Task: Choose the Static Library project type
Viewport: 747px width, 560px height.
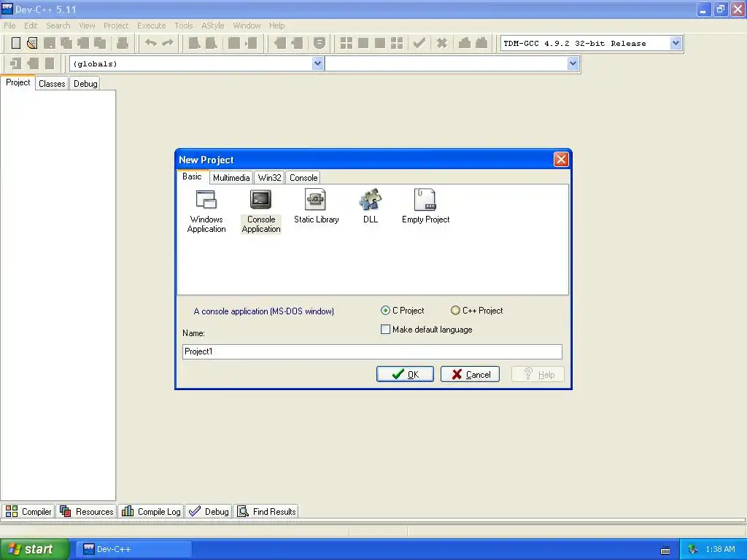Action: (x=316, y=206)
